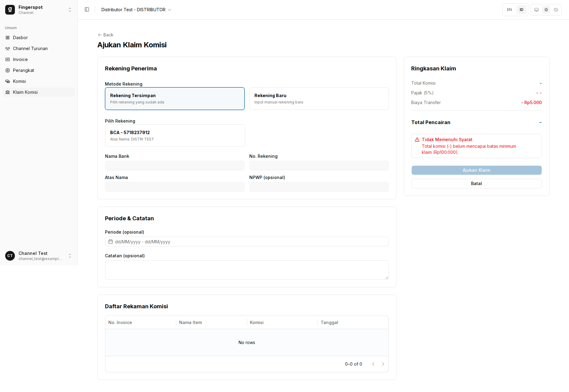Open Dasbor menu item
The image size is (569, 392).
[x=39, y=38]
